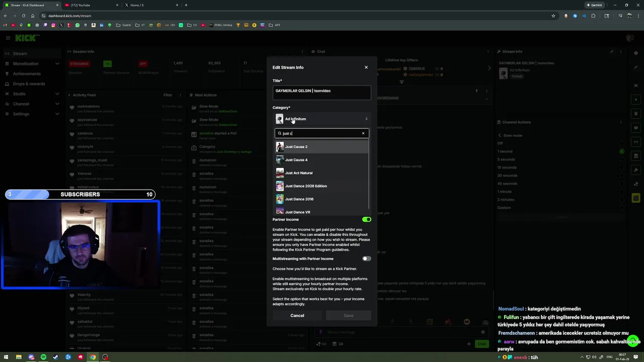Open Channel Actions options menu
Viewport: 644px width, 362px height.
click(621, 122)
